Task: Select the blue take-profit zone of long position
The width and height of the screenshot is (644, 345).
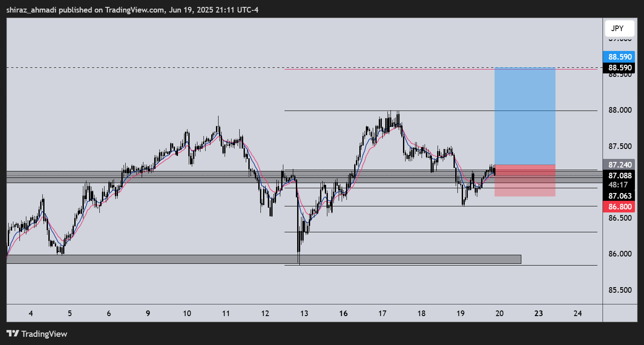Action: [524, 116]
